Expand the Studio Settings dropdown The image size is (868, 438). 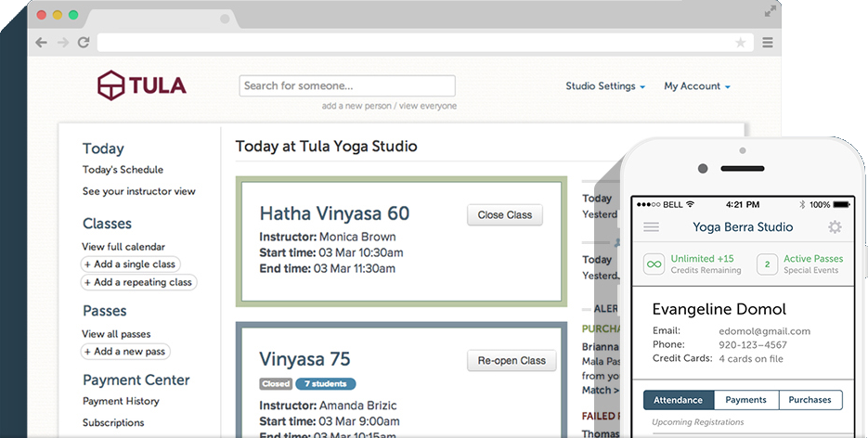[605, 86]
